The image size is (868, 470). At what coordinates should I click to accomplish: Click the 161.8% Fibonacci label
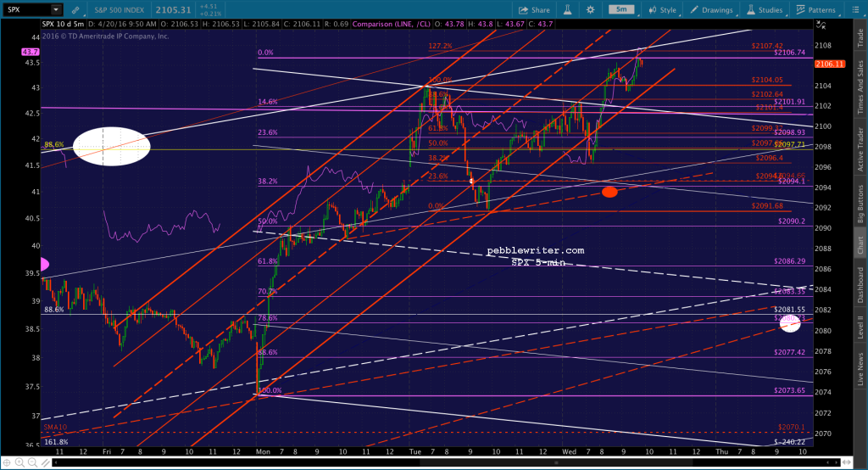(56, 442)
